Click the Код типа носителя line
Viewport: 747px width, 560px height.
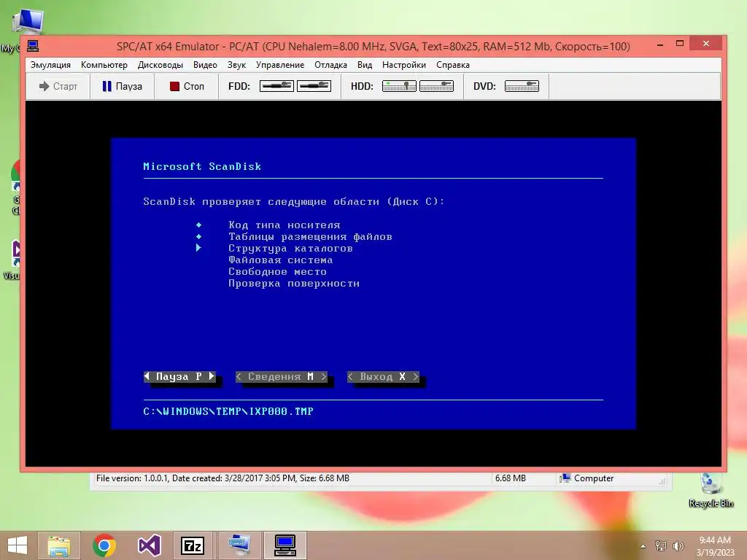point(284,225)
